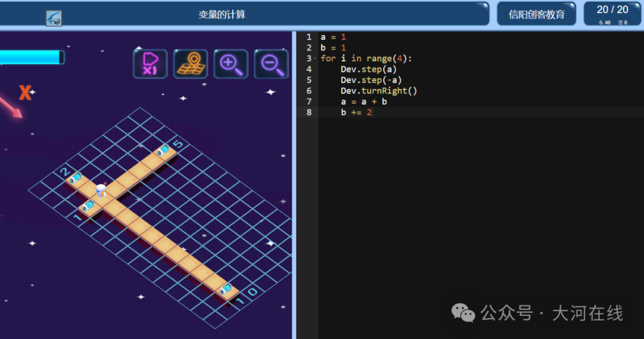Click the 'a = a + b' line
644x339 pixels.
[364, 101]
